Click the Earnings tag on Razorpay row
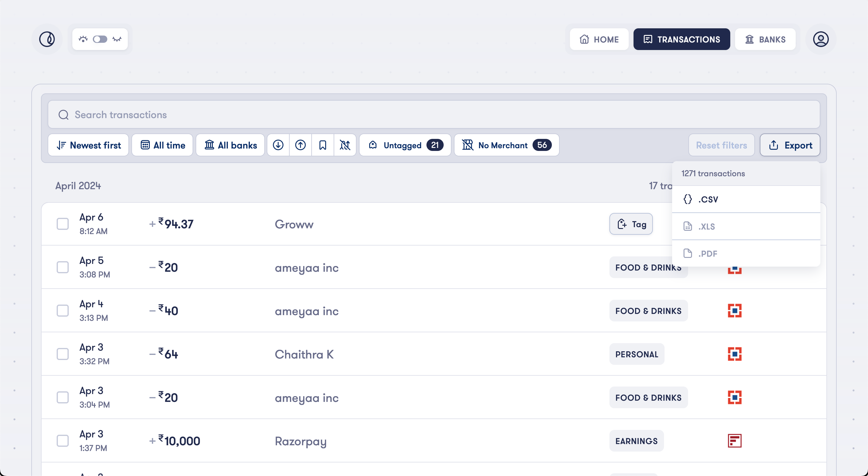Image resolution: width=868 pixels, height=476 pixels. click(x=636, y=441)
